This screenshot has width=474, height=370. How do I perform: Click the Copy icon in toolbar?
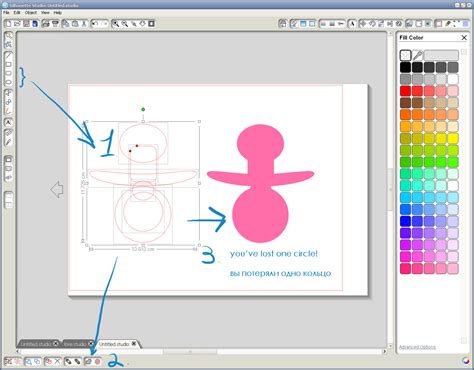point(66,24)
